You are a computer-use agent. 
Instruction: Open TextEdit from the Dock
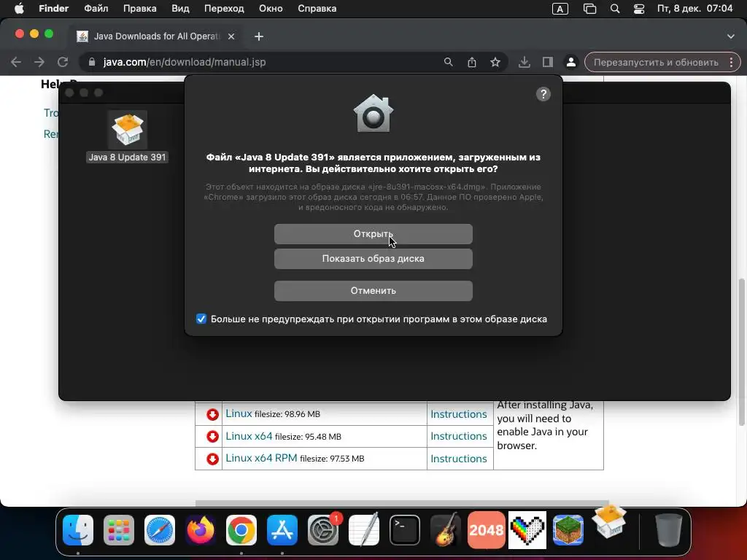pyautogui.click(x=364, y=529)
